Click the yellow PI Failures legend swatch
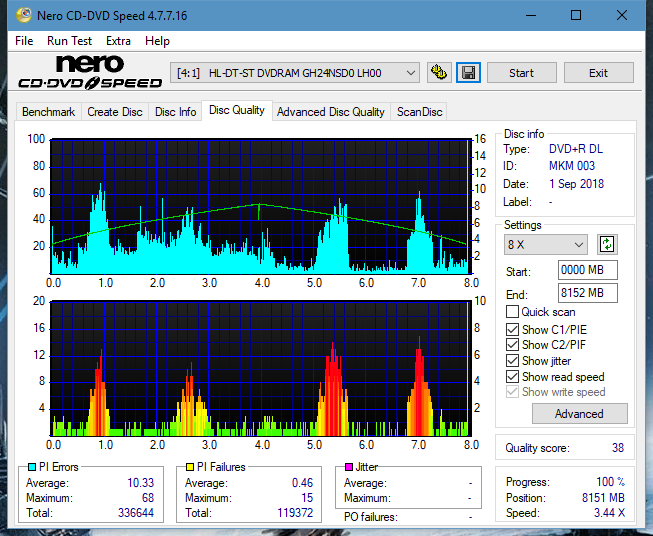The height and width of the screenshot is (536, 653). (x=190, y=467)
